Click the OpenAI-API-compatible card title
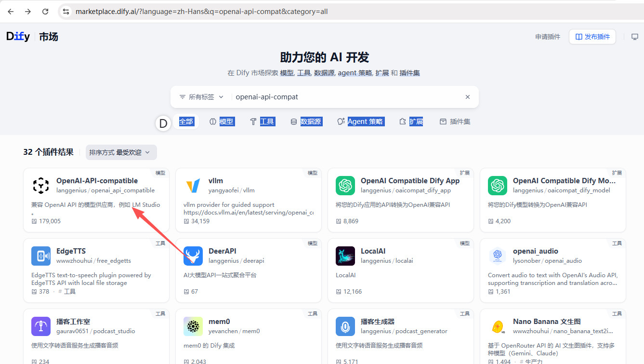This screenshot has width=644, height=364. 97,181
